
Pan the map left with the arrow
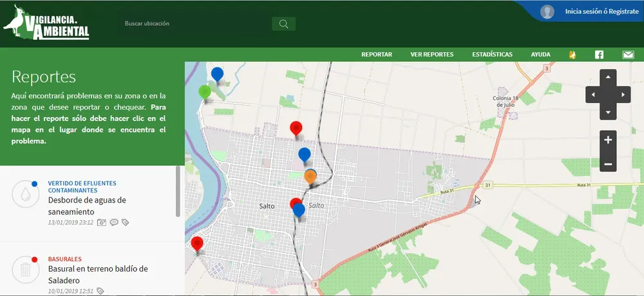pos(592,95)
